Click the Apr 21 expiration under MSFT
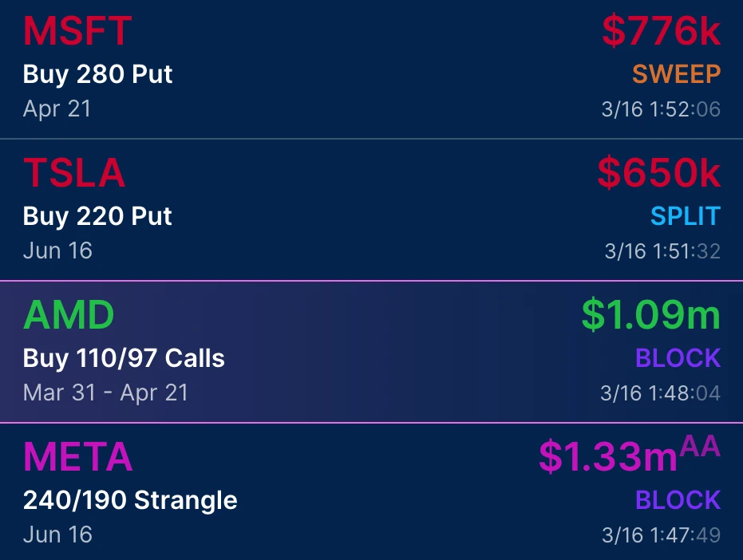This screenshot has height=560, width=743. click(57, 108)
